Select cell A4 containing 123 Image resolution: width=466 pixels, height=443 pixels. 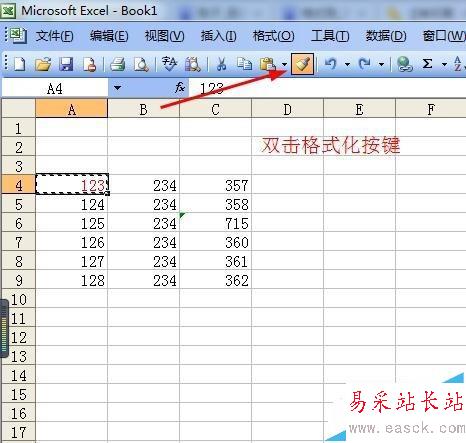click(x=72, y=184)
